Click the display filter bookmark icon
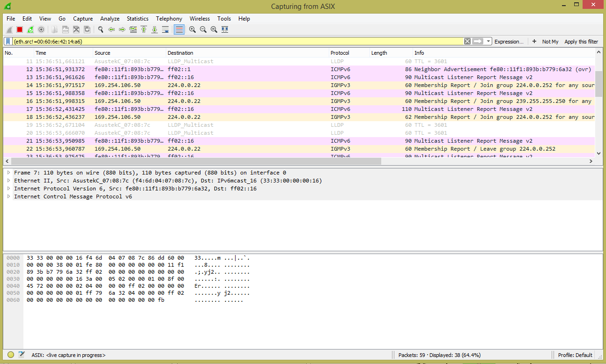This screenshot has width=606, height=364. (8, 41)
